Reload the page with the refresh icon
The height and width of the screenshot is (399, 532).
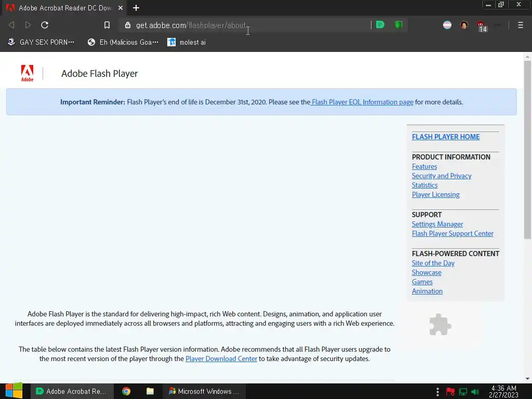(45, 25)
